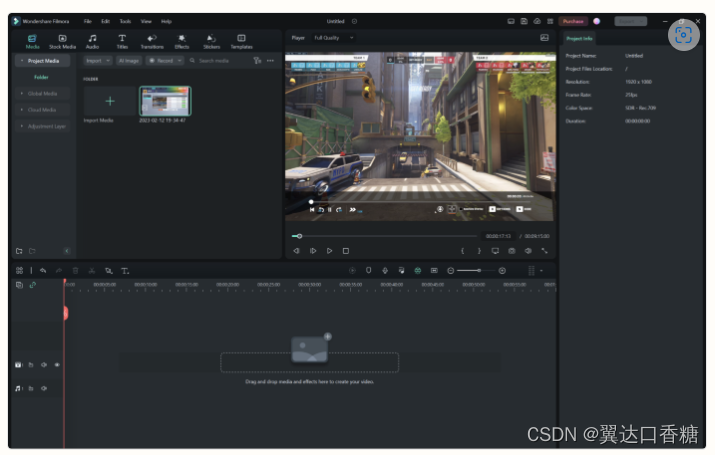Click the AI Image button

[129, 61]
